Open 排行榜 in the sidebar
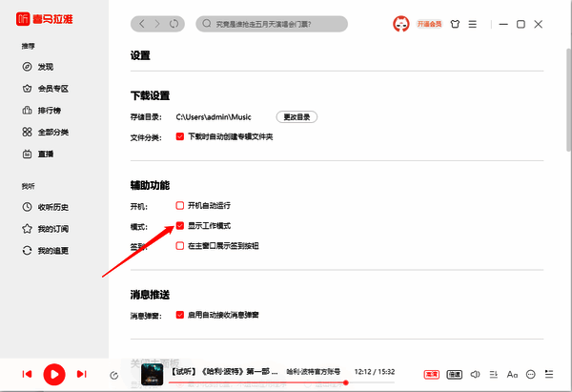572x392 pixels. pos(42,111)
